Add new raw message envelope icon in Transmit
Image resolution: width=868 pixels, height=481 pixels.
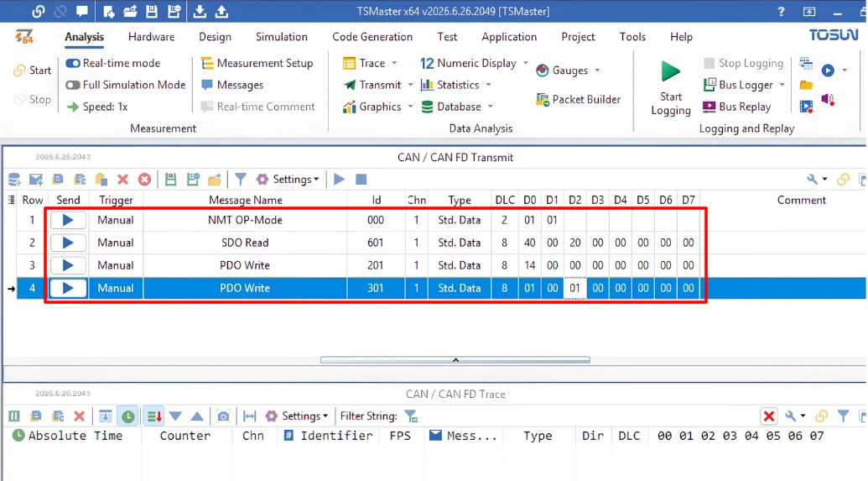pyautogui.click(x=36, y=180)
